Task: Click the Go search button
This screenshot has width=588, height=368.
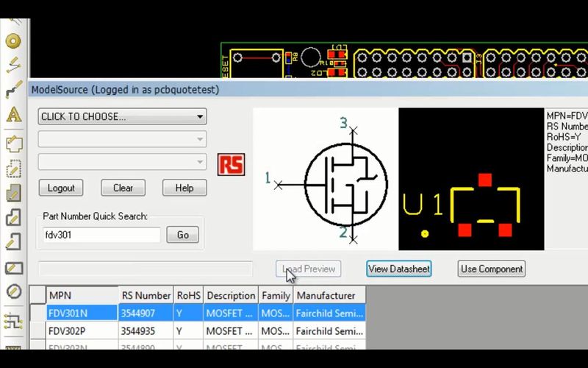Action: tap(182, 235)
